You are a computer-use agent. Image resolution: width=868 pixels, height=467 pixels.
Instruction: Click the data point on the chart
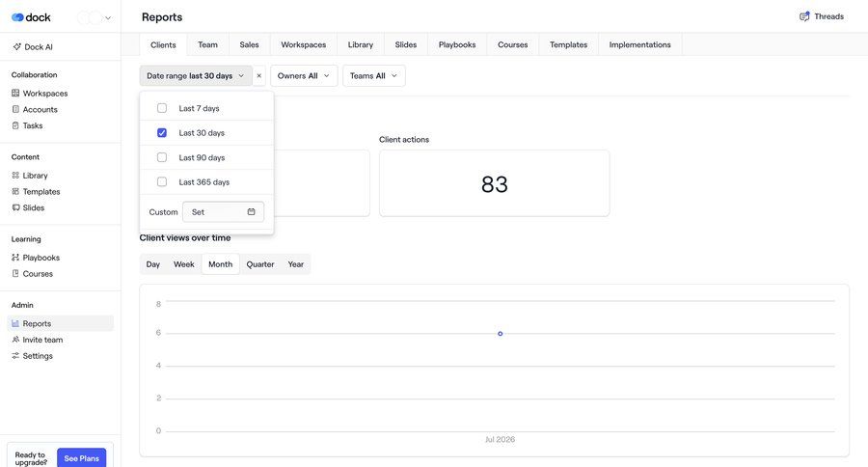pos(500,334)
